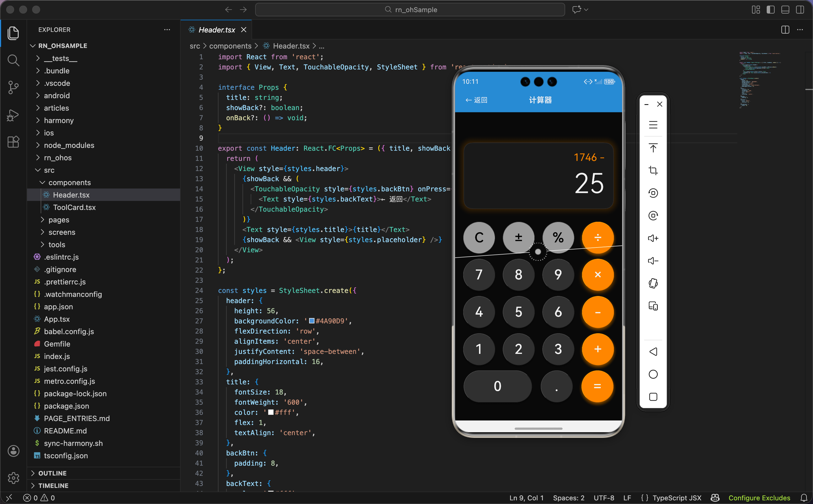Toggle the bottom panel layout icon
Image resolution: width=813 pixels, height=504 pixels.
[x=785, y=10]
